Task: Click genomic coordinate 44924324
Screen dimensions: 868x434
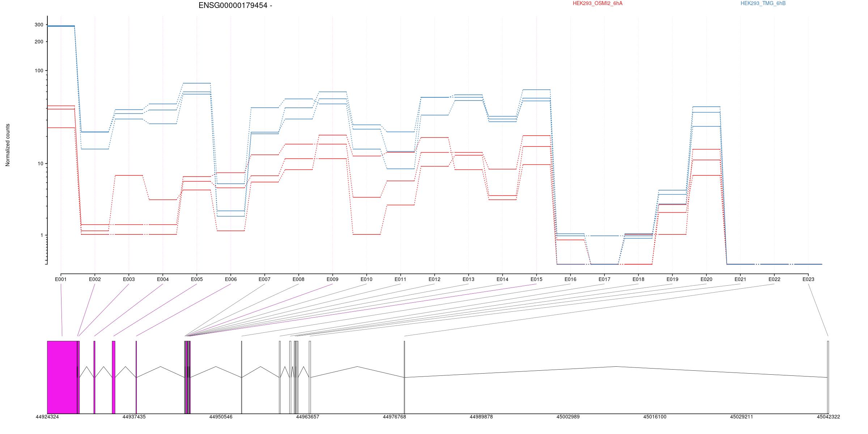Action: [x=47, y=417]
